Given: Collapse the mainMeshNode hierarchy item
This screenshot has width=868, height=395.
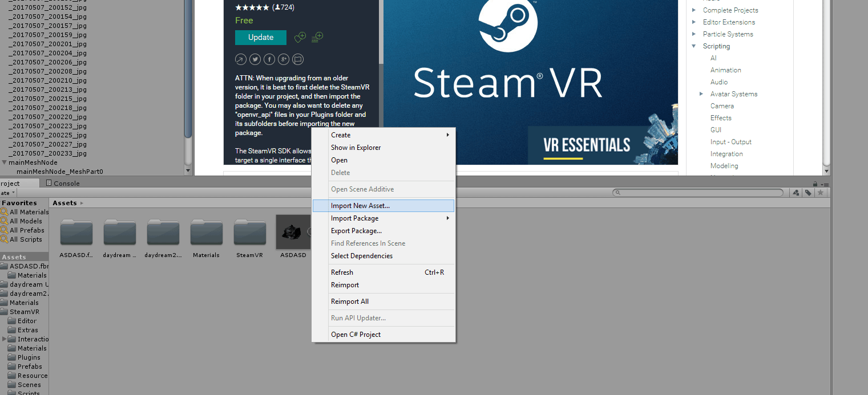Looking at the screenshot, I should (x=5, y=162).
